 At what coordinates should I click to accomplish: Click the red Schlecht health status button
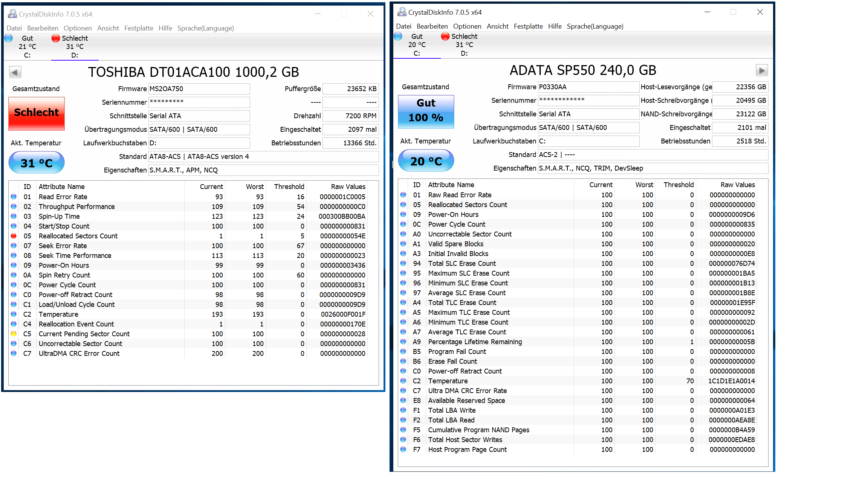pos(37,113)
